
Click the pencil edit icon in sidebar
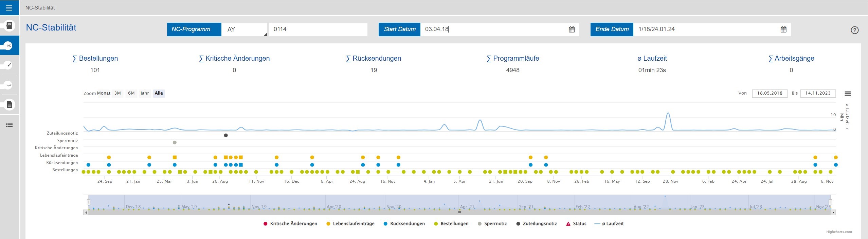click(9, 65)
